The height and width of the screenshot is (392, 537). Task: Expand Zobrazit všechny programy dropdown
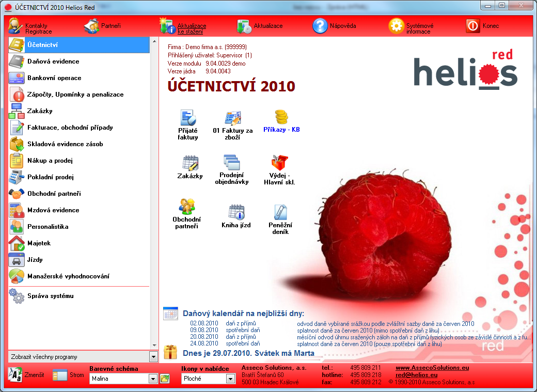click(153, 357)
